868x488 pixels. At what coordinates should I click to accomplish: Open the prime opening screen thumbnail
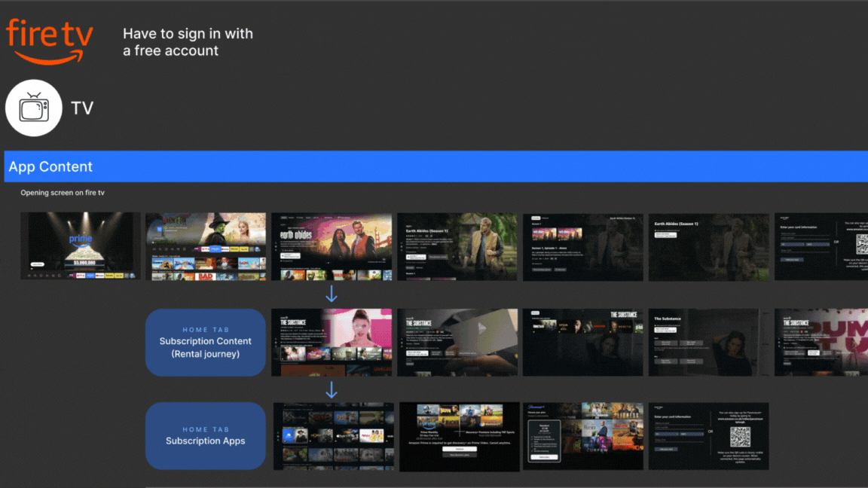(81, 246)
